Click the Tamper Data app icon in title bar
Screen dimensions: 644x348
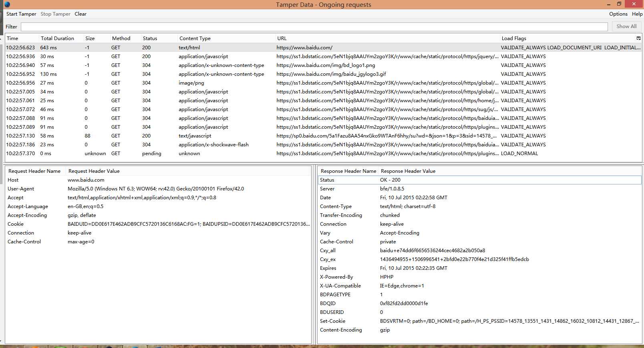[x=7, y=4]
